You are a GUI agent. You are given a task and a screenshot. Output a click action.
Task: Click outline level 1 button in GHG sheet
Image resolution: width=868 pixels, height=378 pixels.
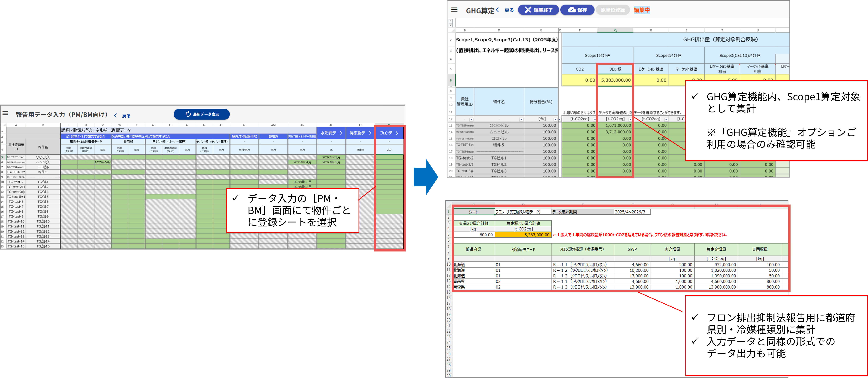click(451, 21)
